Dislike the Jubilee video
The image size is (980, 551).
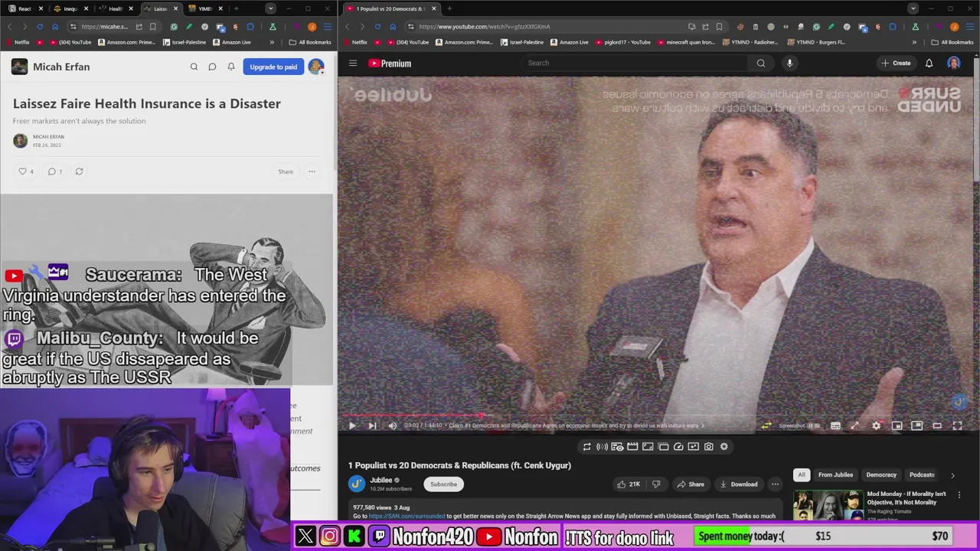[x=655, y=484]
